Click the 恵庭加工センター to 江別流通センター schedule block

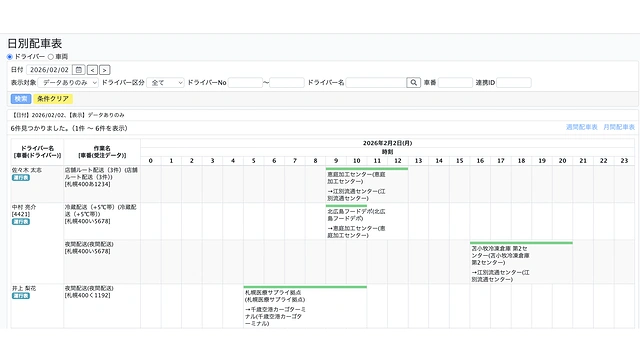(367, 185)
